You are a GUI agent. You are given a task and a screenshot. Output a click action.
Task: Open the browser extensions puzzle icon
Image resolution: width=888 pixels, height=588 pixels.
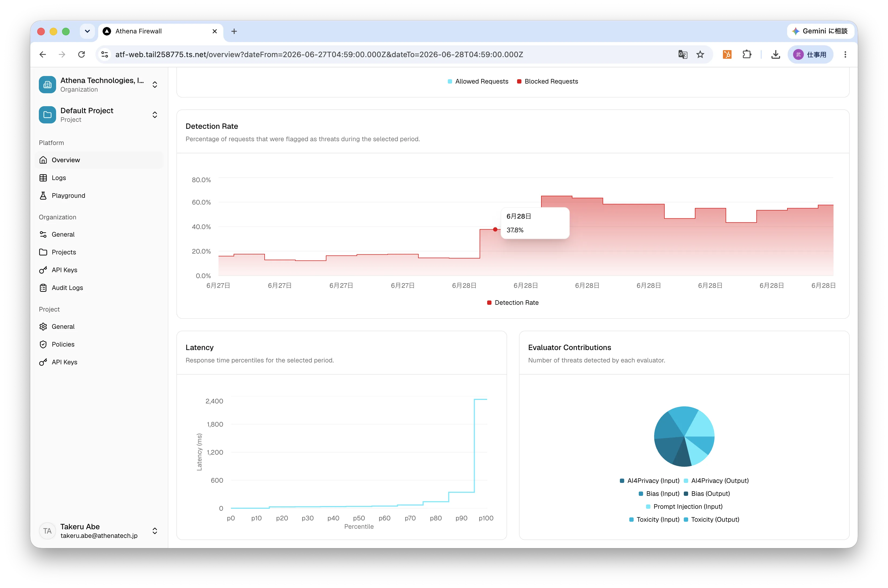click(x=746, y=54)
